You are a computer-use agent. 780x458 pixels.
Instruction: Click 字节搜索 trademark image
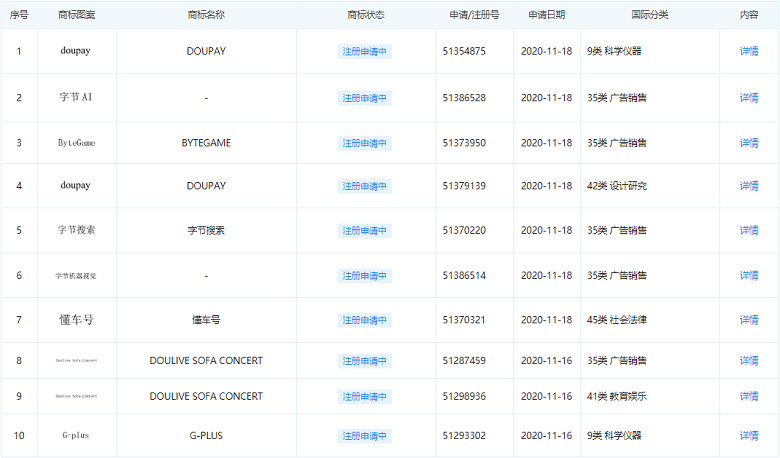click(x=76, y=230)
